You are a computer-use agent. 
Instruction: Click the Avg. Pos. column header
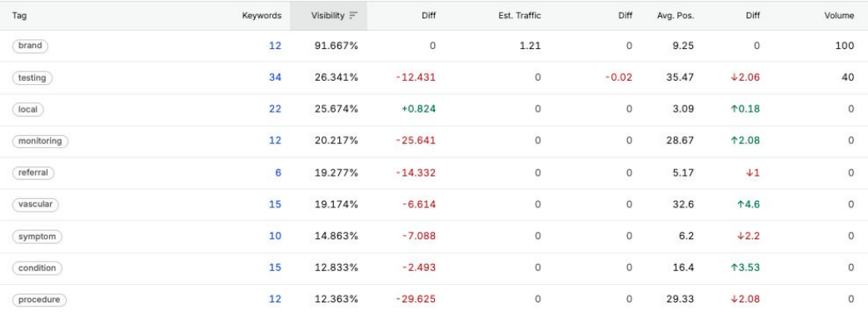coord(676,16)
